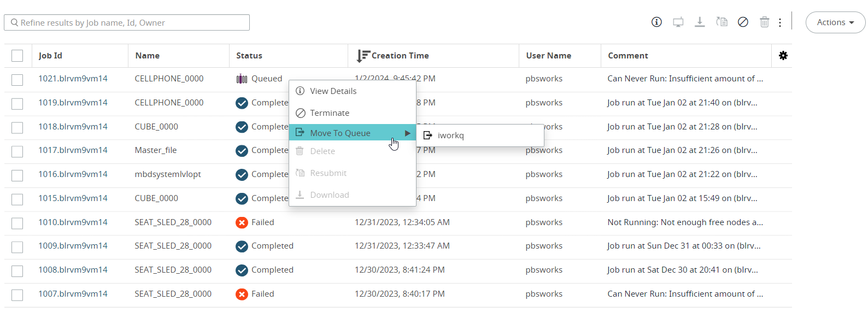This screenshot has height=324, width=868.
Task: Open the three-dot more options menu
Action: click(780, 22)
